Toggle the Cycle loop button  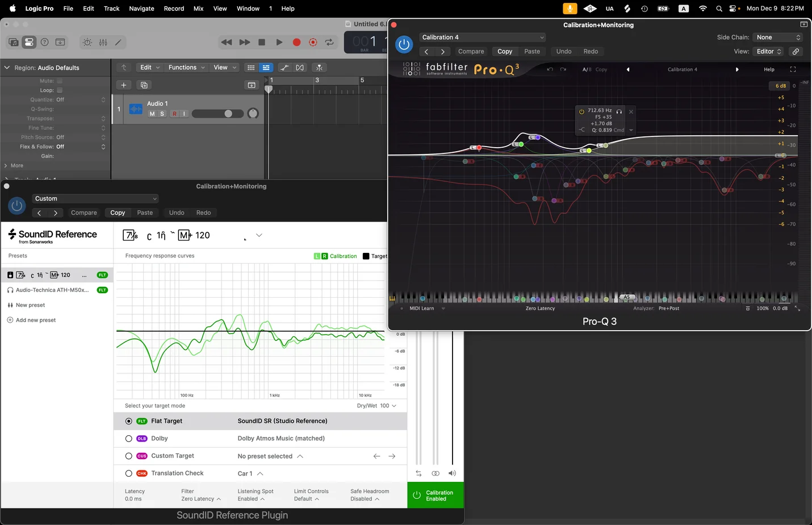[x=329, y=42]
